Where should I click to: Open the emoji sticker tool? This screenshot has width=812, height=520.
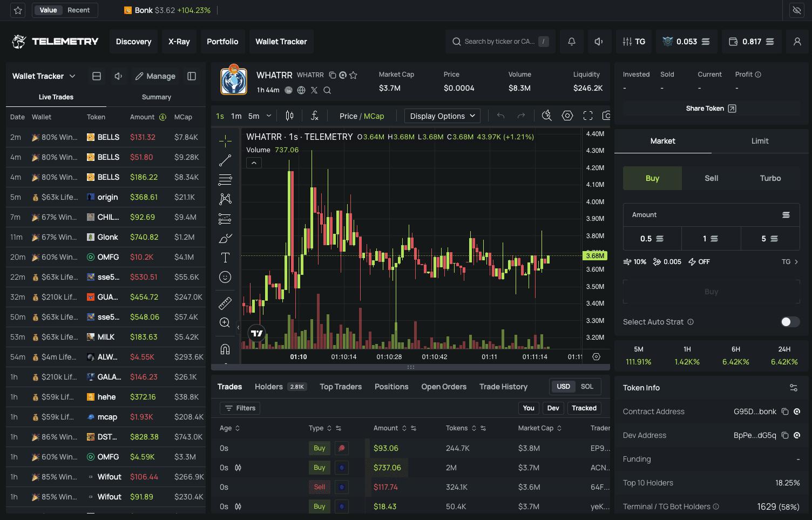pyautogui.click(x=226, y=277)
